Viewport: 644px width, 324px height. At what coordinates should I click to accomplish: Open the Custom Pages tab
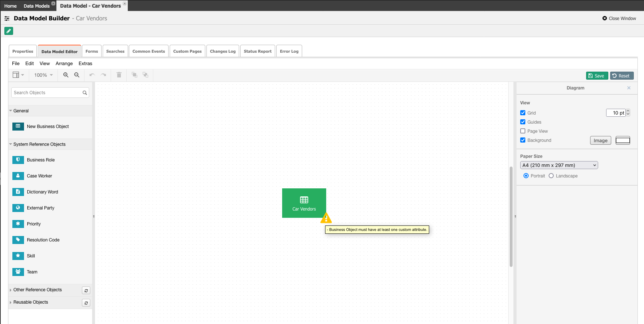[x=187, y=51]
